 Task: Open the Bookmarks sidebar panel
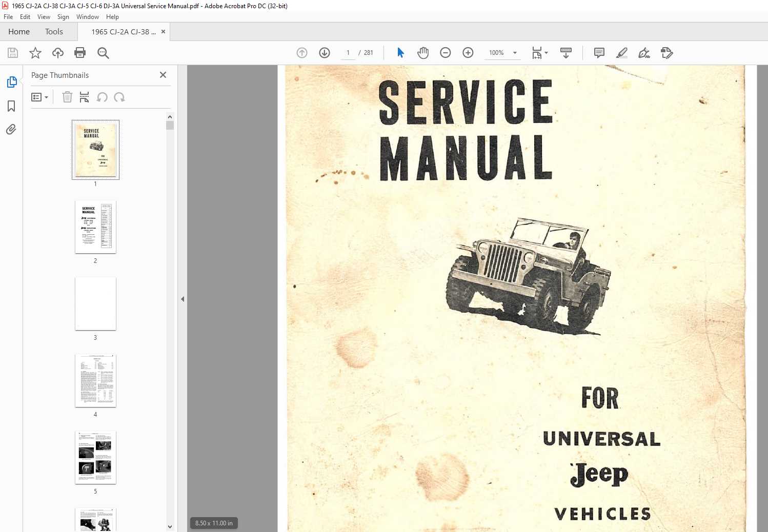pyautogui.click(x=11, y=106)
